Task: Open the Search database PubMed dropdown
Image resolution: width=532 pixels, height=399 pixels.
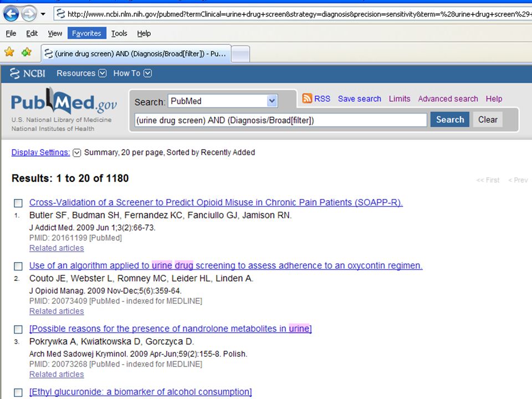Action: click(x=223, y=101)
